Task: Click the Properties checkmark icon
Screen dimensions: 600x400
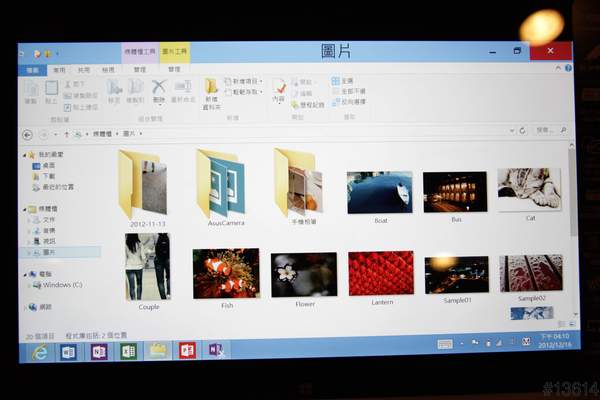Action: click(x=279, y=87)
